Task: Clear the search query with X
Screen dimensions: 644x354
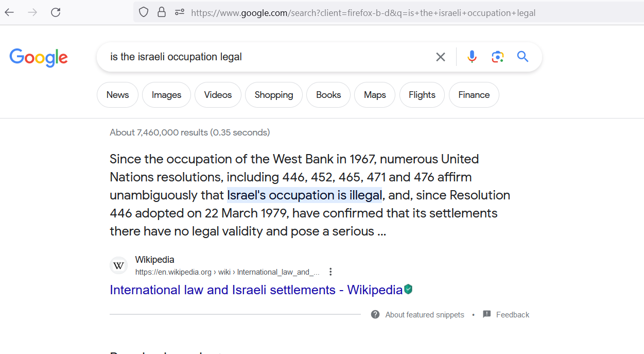Action: click(x=441, y=57)
